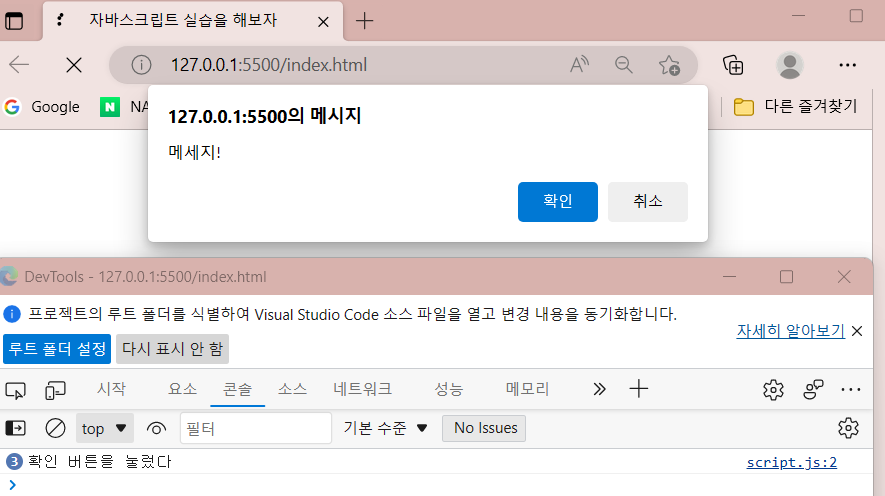Add this page to favorites
Image resolution: width=885 pixels, height=496 pixels.
(669, 65)
